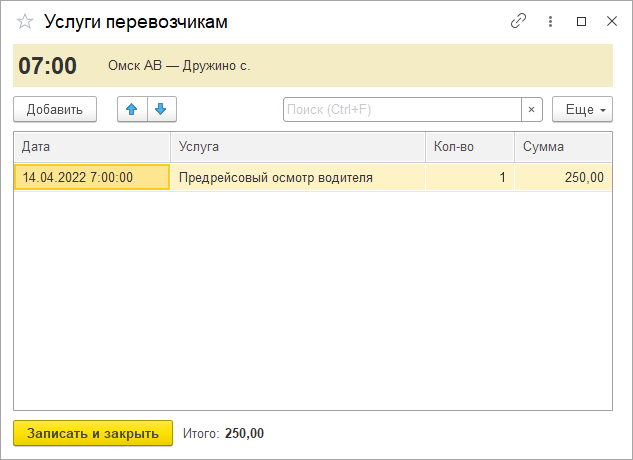Select the date cell 14.04.2022 7:00:00
633x460 pixels.
coord(91,178)
